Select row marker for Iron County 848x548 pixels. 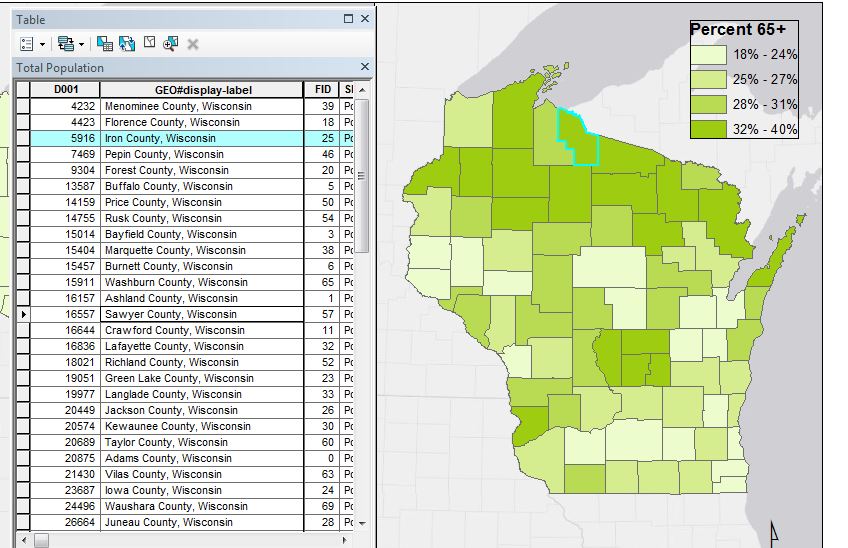click(23, 138)
